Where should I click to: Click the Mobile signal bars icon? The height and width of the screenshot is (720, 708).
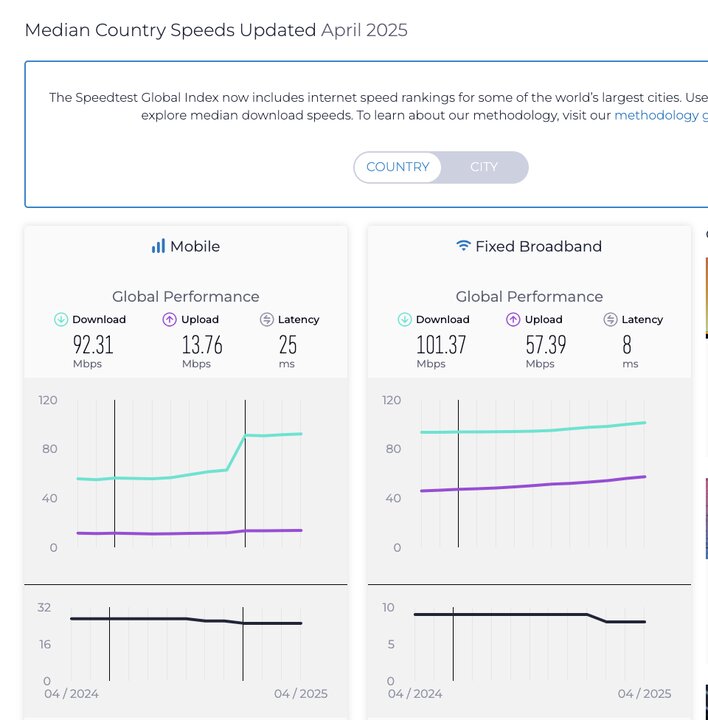click(158, 246)
